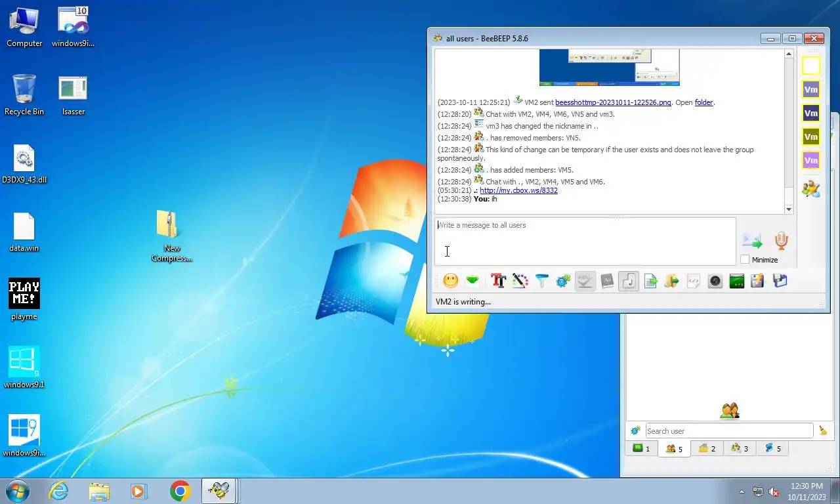
Task: Launch Internet Explorer from taskbar
Action: [x=58, y=491]
